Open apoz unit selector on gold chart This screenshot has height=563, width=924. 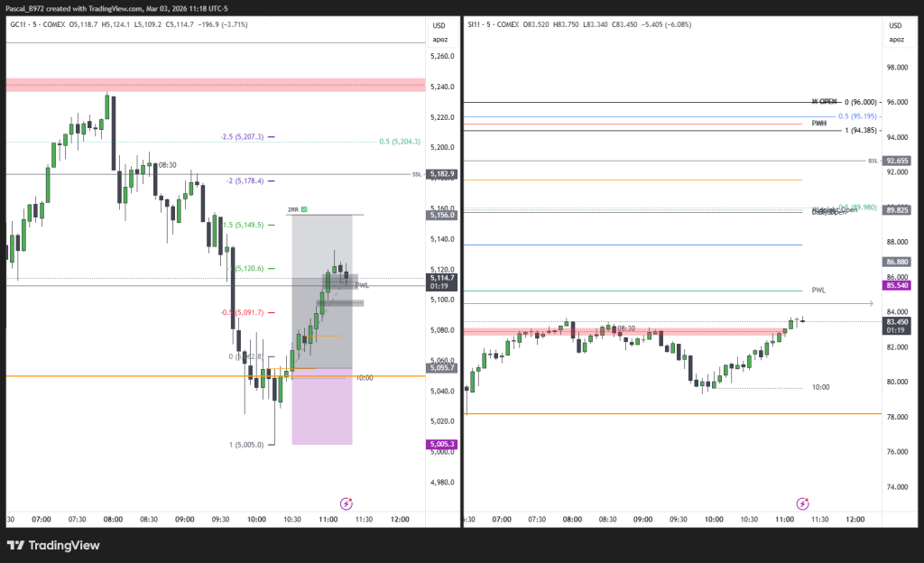[x=439, y=40]
